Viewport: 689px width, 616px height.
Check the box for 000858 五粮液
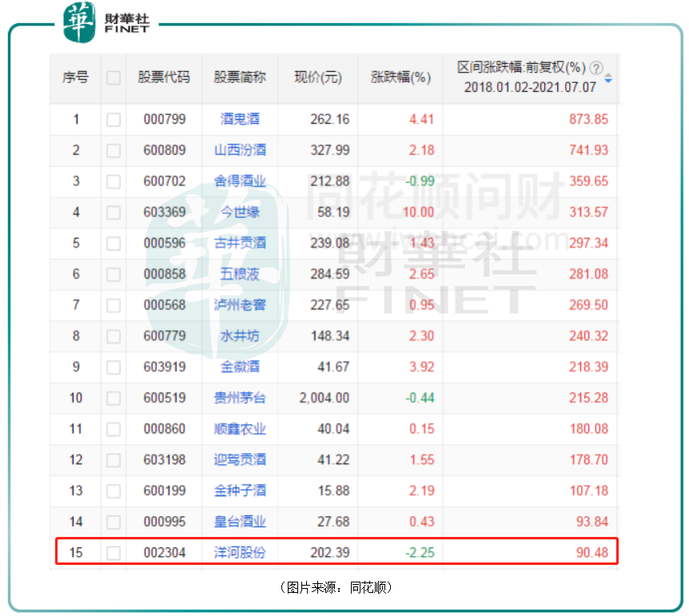[x=114, y=275]
